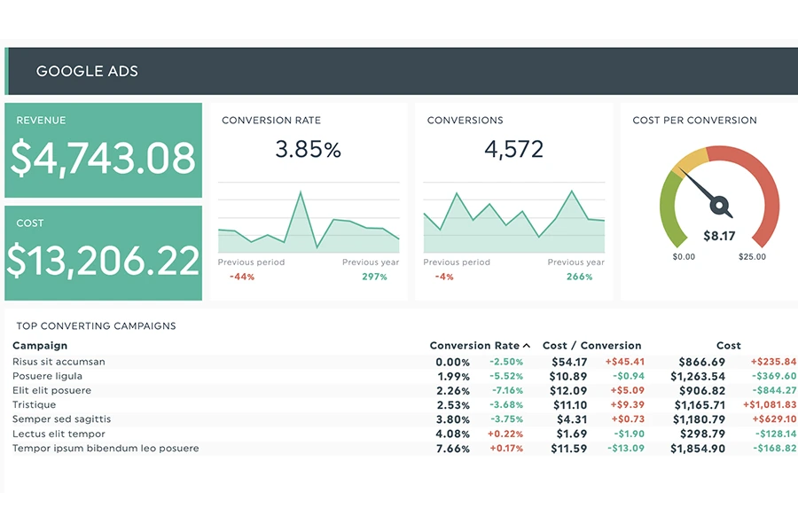Viewport: 798px width, 532px height.
Task: Click the highest peak in Conversion Rate chart
Action: [301, 192]
